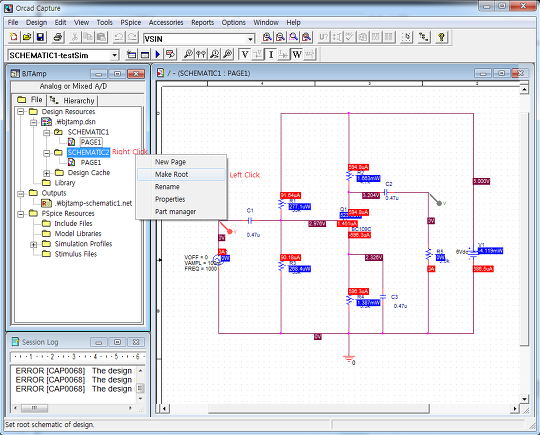Select Part manager in context menu

tap(181, 211)
